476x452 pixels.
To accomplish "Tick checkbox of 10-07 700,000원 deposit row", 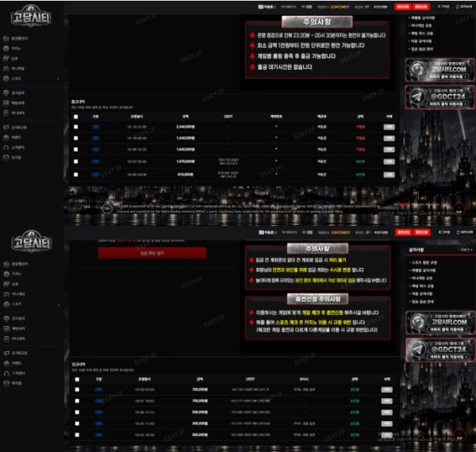I will pos(77,400).
